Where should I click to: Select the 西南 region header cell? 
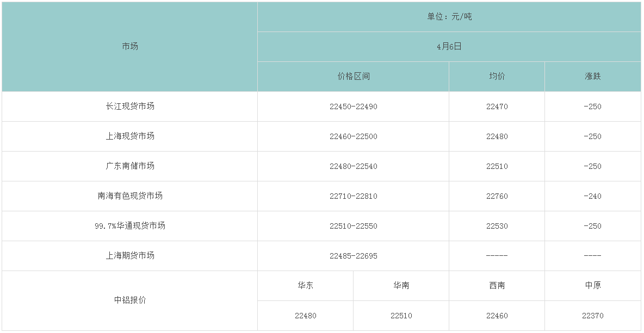497,286
